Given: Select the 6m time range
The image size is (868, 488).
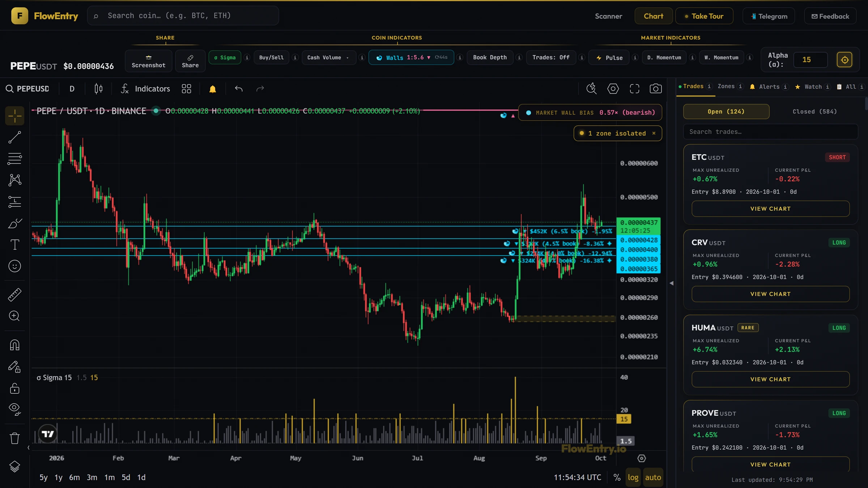Looking at the screenshot, I should click(x=74, y=478).
